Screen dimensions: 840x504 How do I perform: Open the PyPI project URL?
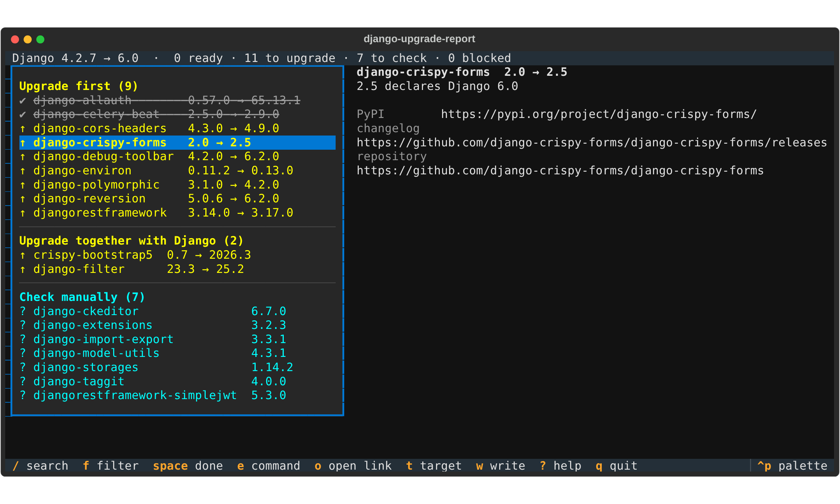pos(599,114)
